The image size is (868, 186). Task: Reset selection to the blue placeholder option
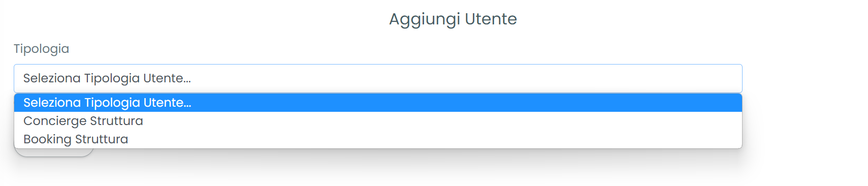[x=378, y=103]
